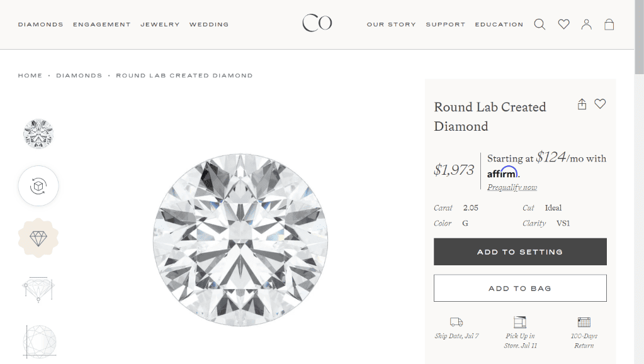Click the share icon beside product title
The height and width of the screenshot is (364, 644).
tap(582, 104)
